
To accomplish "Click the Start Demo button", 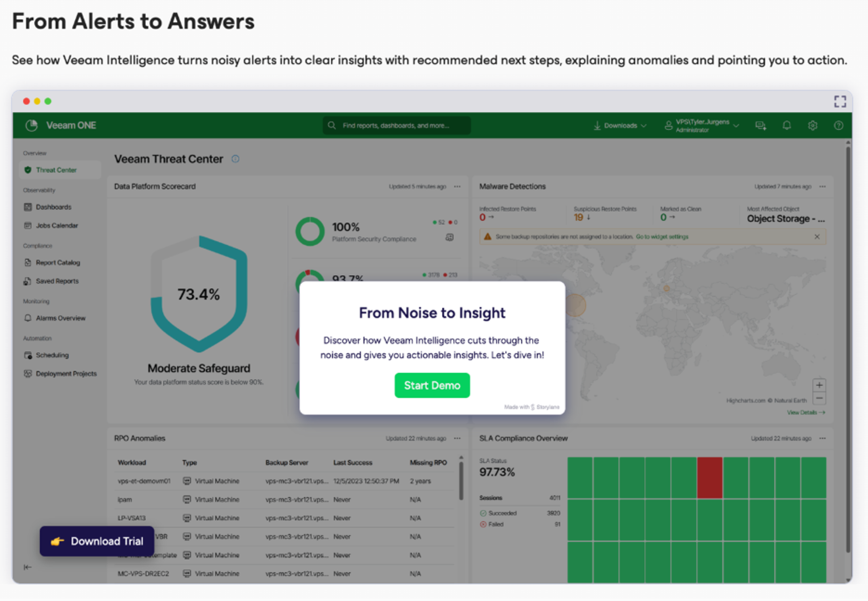I will coord(432,385).
